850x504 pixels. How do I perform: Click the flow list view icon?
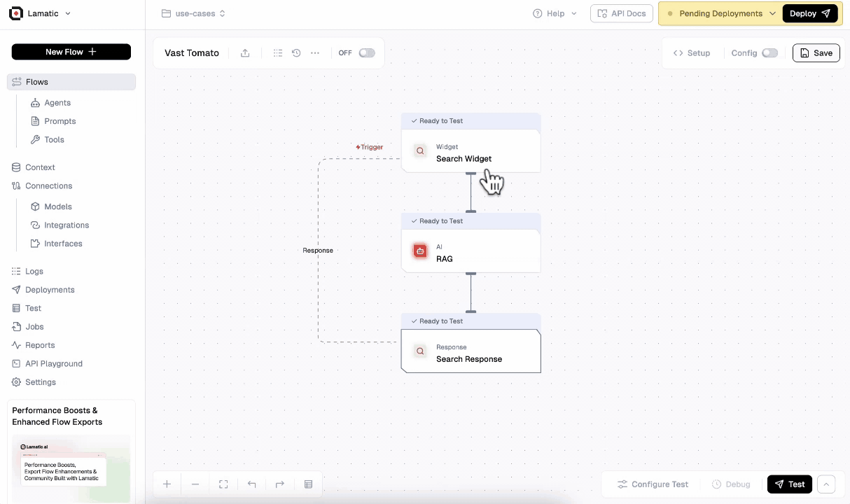tap(278, 53)
